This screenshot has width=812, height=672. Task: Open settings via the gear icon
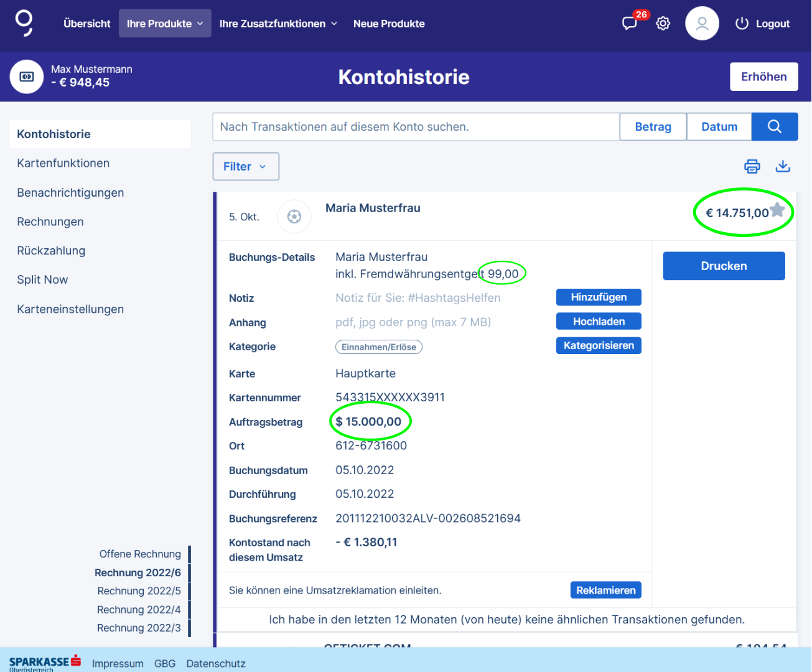tap(663, 24)
